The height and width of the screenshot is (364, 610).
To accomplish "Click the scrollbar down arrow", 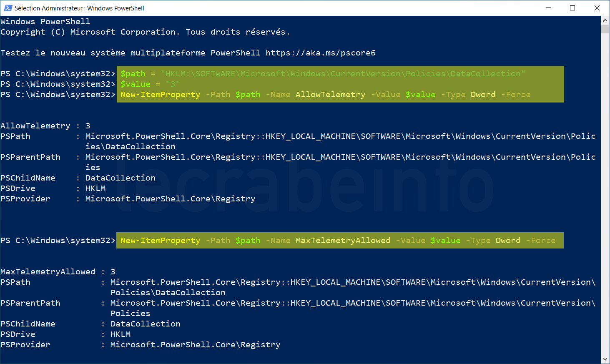I will pyautogui.click(x=605, y=359).
